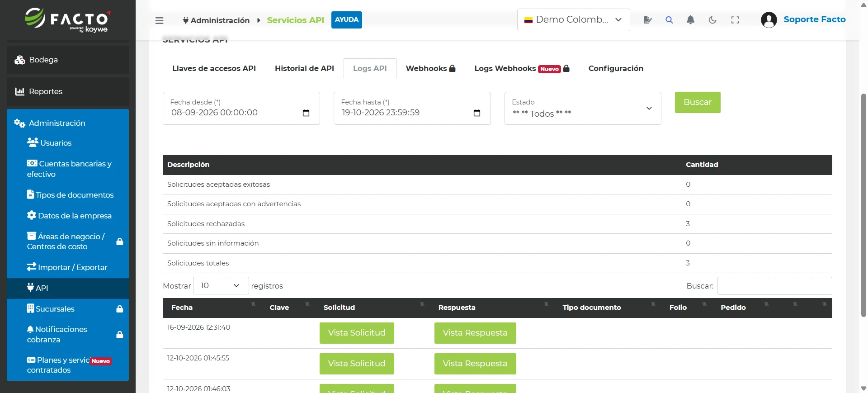
Task: Open Vista Solicitud for 16-09-2026 entry
Action: pyautogui.click(x=357, y=333)
